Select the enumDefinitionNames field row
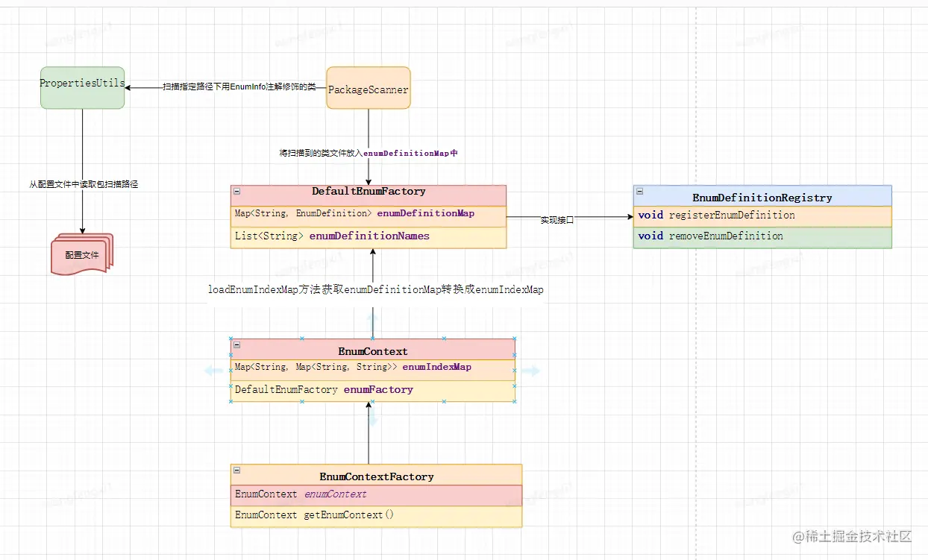928x560 pixels. click(x=369, y=237)
